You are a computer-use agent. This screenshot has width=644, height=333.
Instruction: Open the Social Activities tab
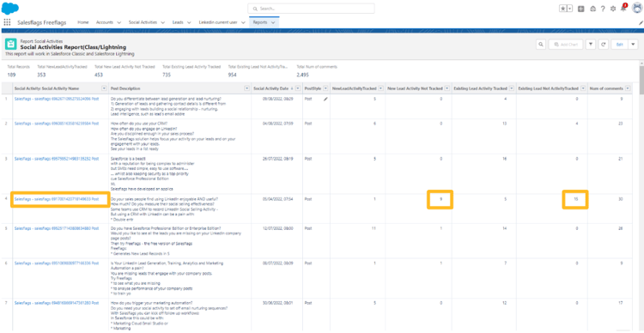coord(143,22)
